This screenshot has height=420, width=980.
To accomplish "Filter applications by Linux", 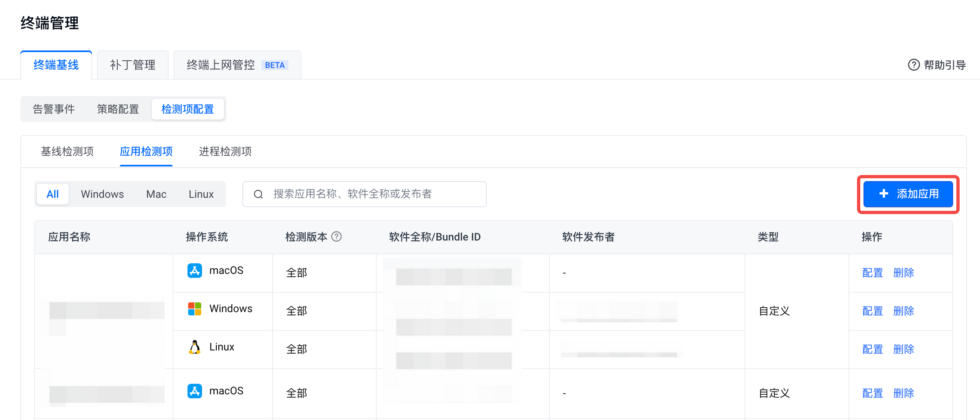I will tap(201, 194).
